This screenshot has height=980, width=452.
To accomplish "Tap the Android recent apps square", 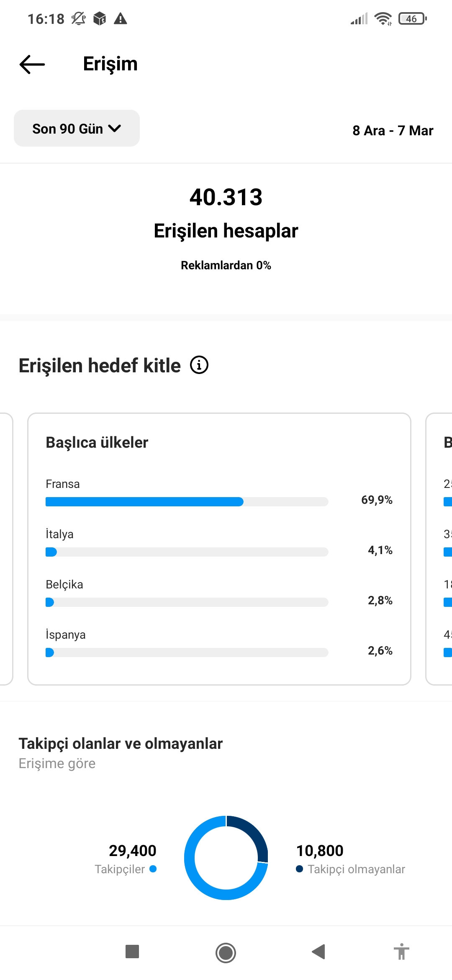I will click(x=132, y=952).
